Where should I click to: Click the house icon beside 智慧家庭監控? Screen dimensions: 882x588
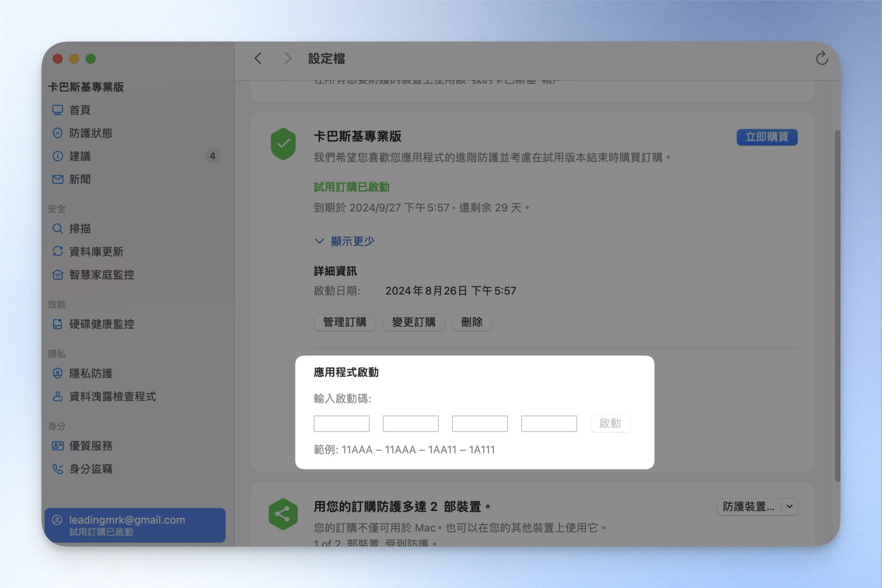tap(58, 274)
